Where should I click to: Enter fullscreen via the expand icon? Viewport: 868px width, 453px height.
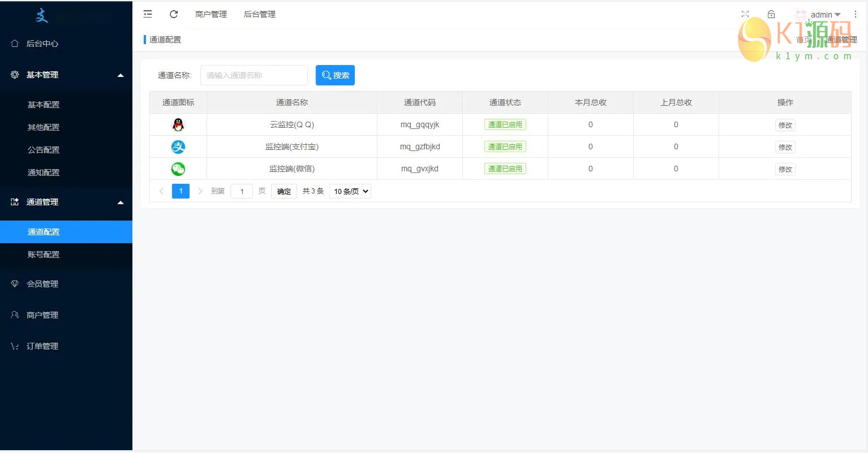745,14
